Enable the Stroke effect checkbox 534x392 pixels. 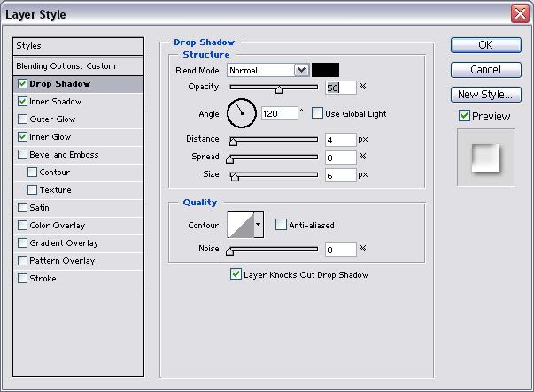[22, 279]
